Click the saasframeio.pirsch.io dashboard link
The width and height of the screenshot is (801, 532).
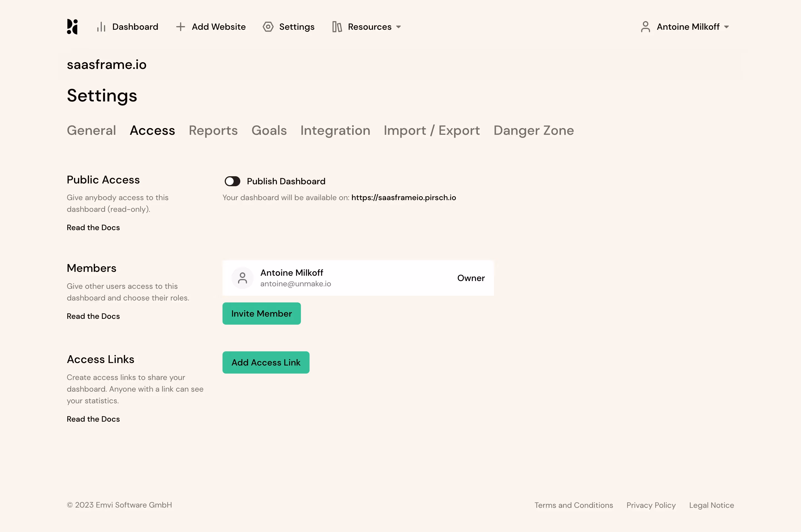tap(404, 197)
